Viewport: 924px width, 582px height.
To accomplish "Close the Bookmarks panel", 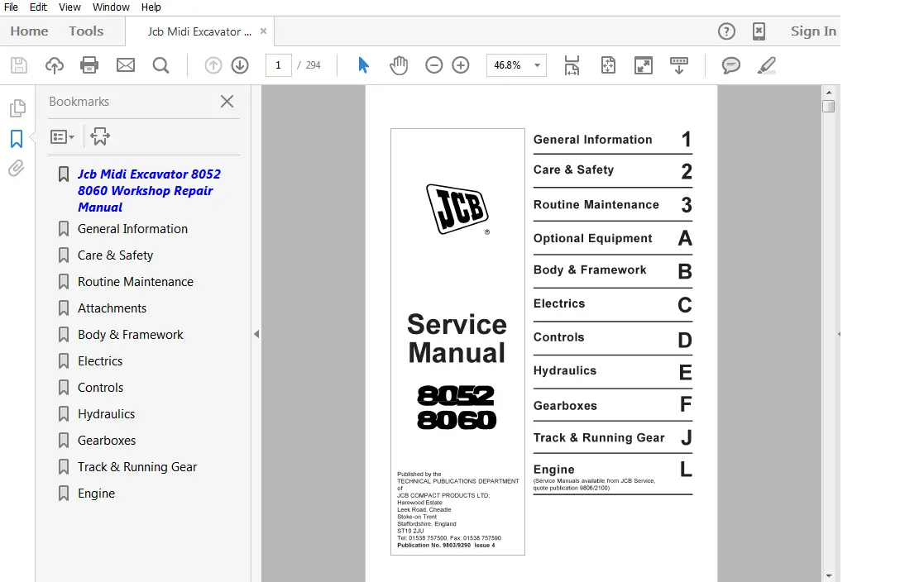I will coord(227,102).
